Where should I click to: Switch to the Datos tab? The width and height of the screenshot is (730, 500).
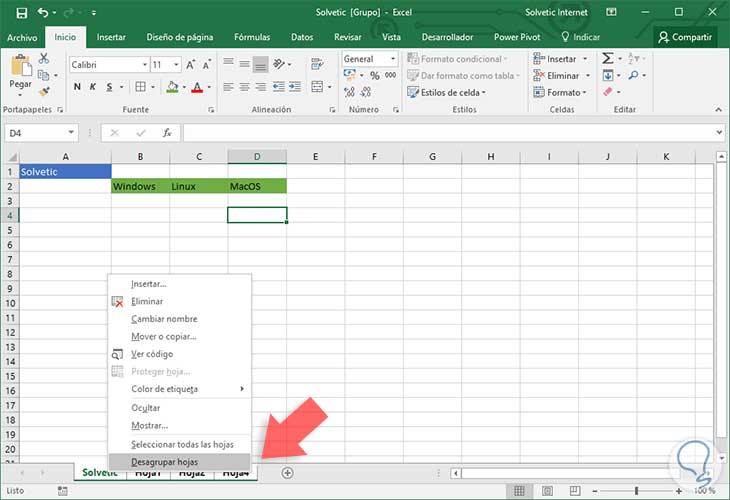pyautogui.click(x=302, y=37)
